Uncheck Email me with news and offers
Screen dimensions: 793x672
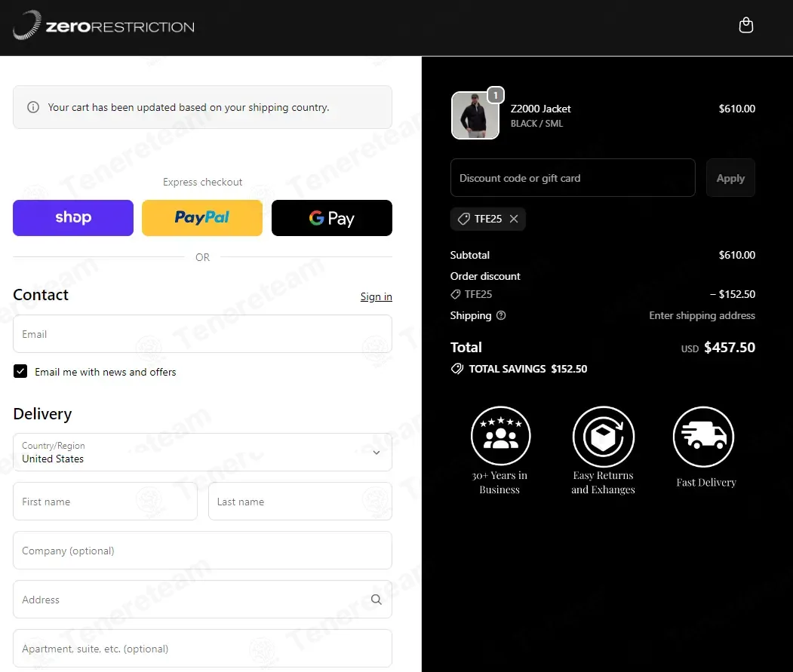pyautogui.click(x=20, y=372)
